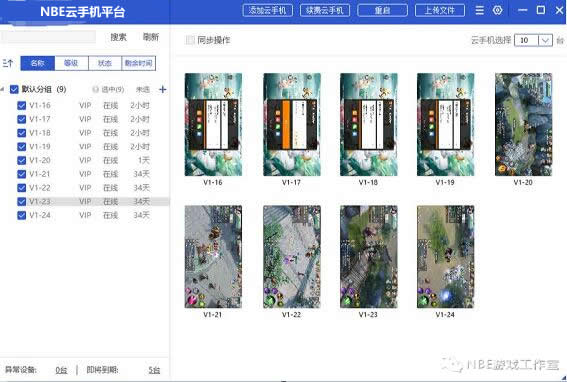Click the 34天 remaining time of V1-24

(141, 215)
